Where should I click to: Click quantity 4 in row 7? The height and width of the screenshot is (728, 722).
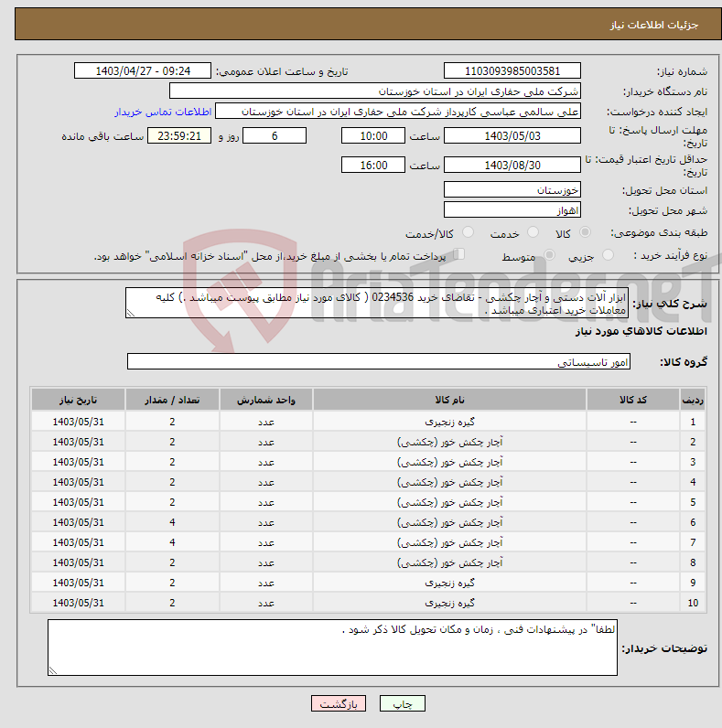[172, 542]
